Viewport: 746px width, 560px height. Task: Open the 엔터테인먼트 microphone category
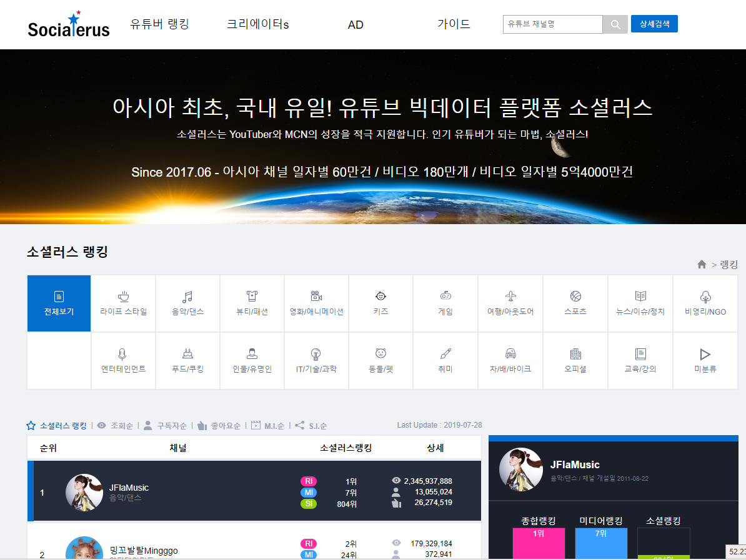[x=123, y=361]
